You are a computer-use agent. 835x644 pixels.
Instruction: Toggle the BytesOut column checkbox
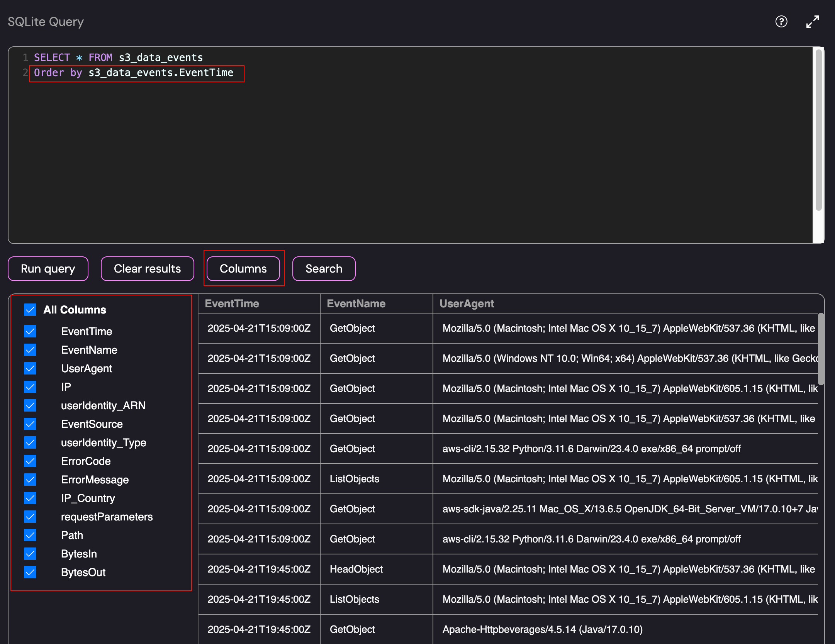pos(30,572)
